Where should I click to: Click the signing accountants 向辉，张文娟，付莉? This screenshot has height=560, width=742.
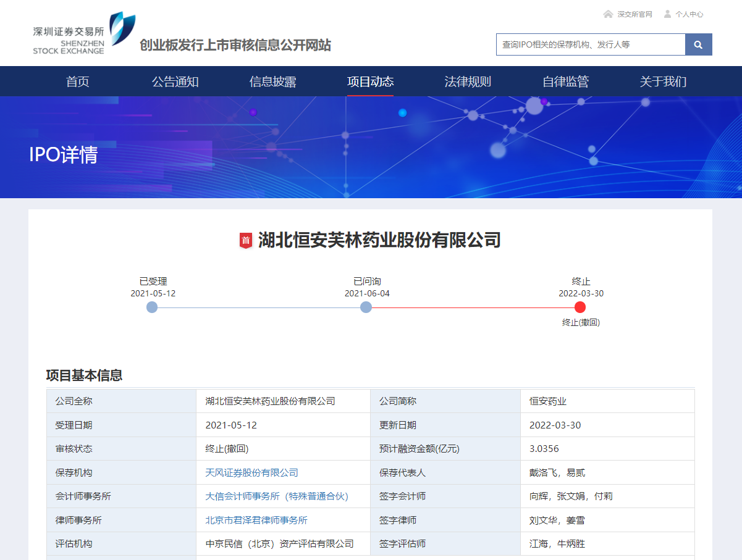571,496
